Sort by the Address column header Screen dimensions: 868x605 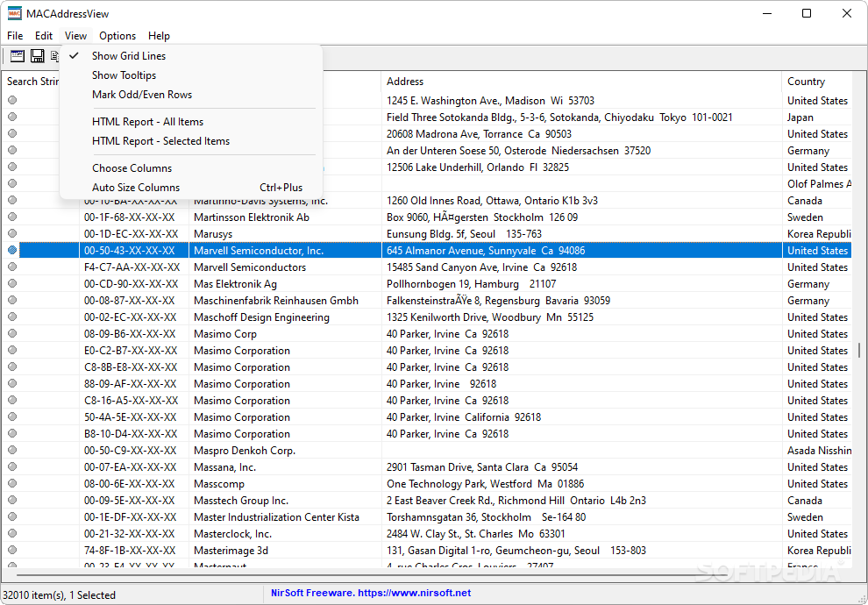pyautogui.click(x=581, y=82)
